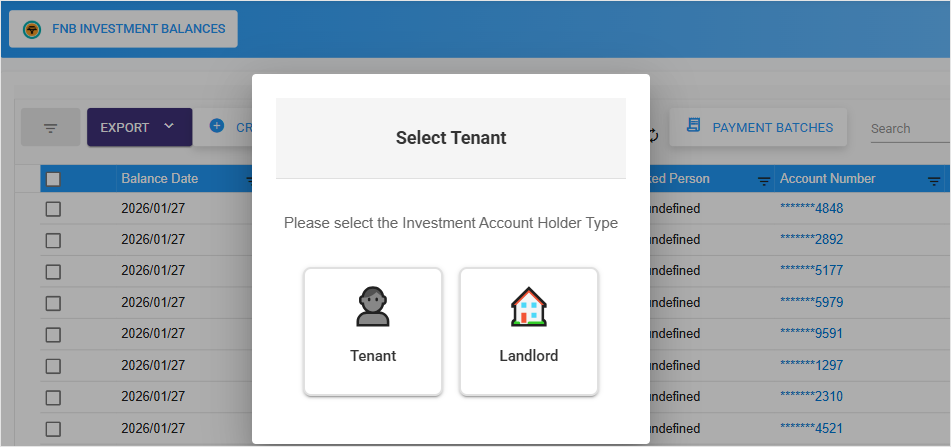Toggle the select-all header checkbox
Screen dimensions: 951x447
tap(53, 179)
